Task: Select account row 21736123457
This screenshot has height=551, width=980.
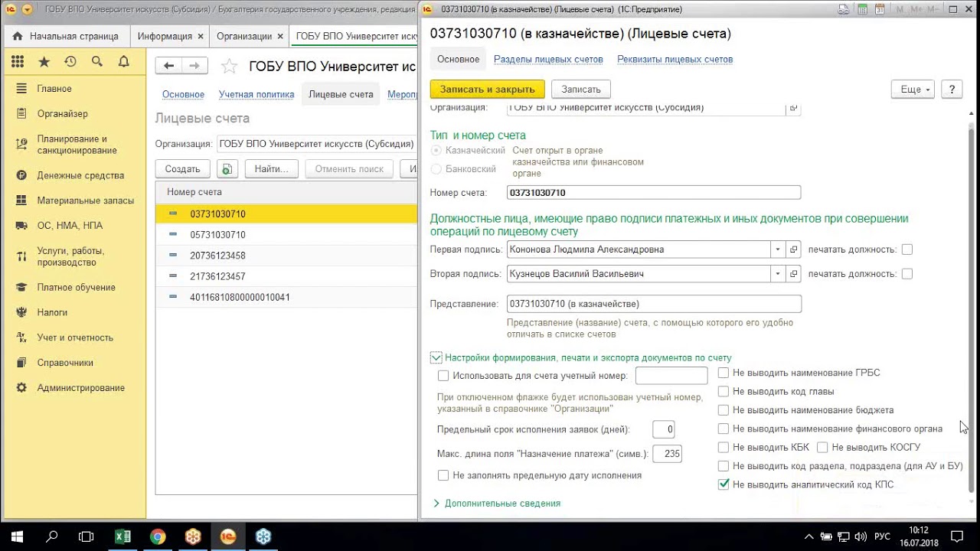Action: coord(286,276)
